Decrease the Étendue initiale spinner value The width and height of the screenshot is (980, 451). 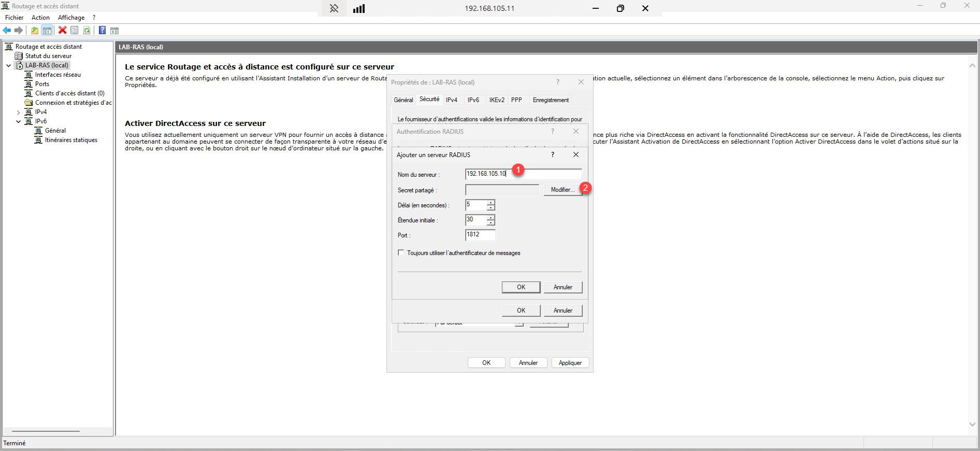coord(491,223)
